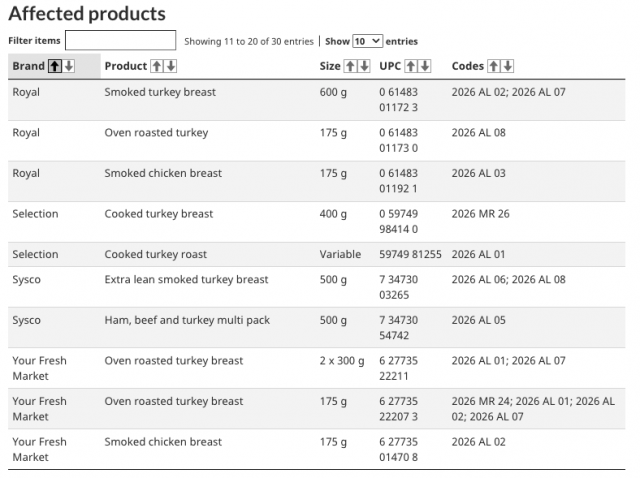Click the Selection Cooked turkey roast row
This screenshot has height=478, width=640.
pos(156,255)
